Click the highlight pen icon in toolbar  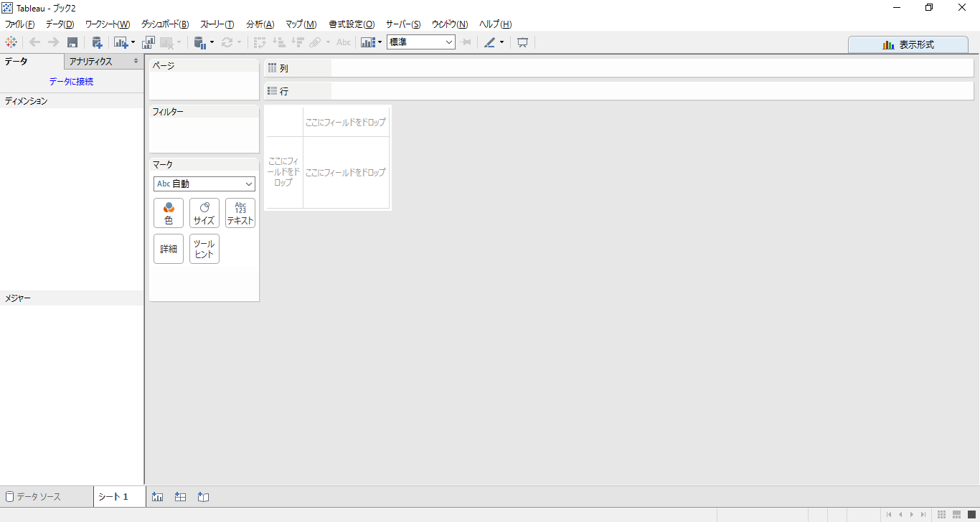[489, 42]
